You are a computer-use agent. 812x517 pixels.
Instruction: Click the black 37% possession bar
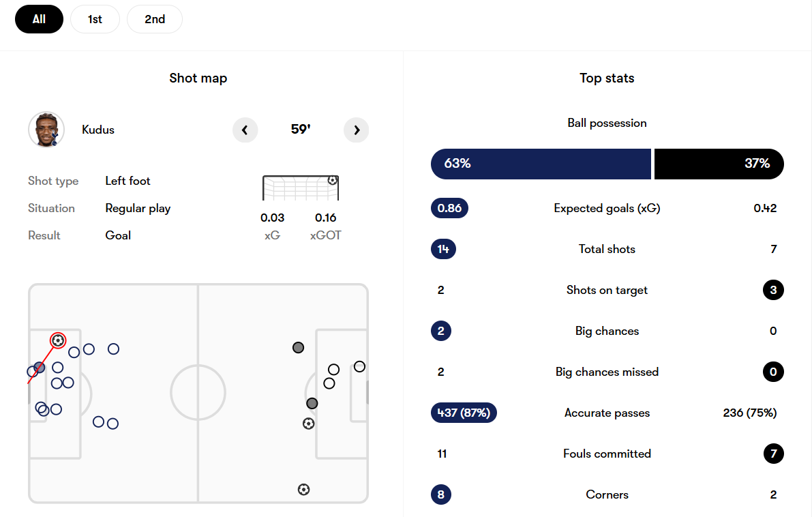point(719,164)
